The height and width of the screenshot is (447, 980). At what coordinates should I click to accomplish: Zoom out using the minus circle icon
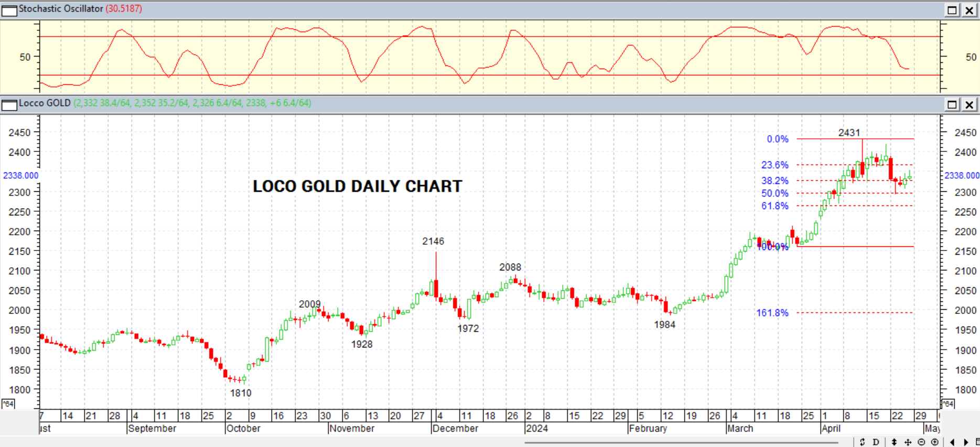[921, 442]
